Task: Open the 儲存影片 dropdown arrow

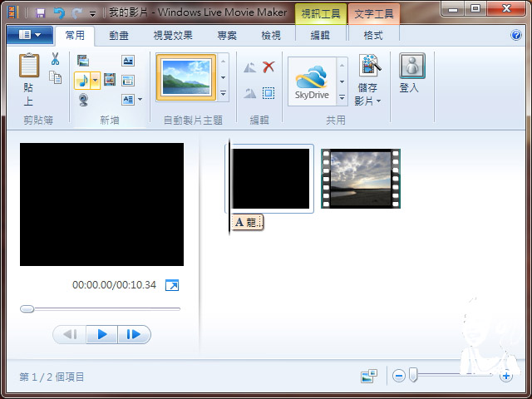Action: [378, 101]
